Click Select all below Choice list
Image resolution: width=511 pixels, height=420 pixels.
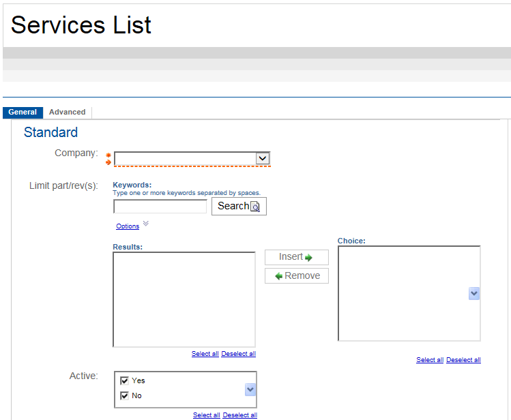(x=430, y=360)
